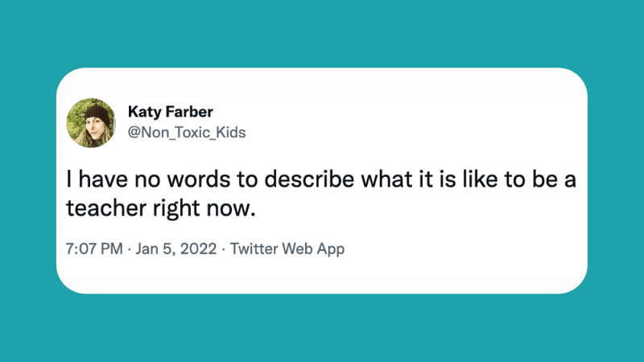
Task: Open the Twitter Web App source link
Action: point(287,249)
